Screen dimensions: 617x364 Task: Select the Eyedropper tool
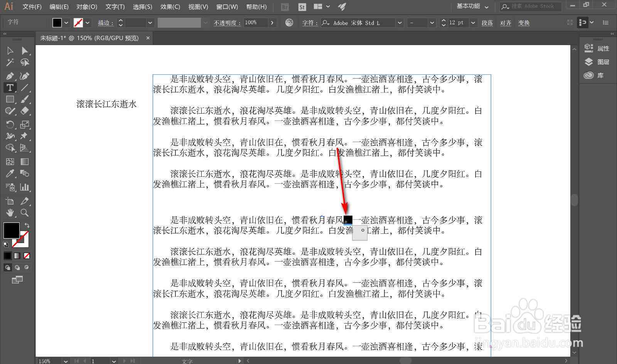pos(10,173)
